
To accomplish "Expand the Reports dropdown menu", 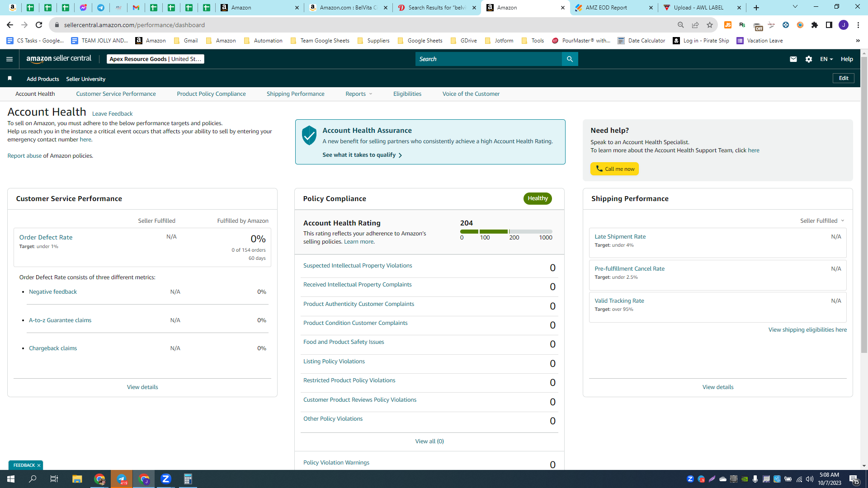I will pyautogui.click(x=359, y=94).
